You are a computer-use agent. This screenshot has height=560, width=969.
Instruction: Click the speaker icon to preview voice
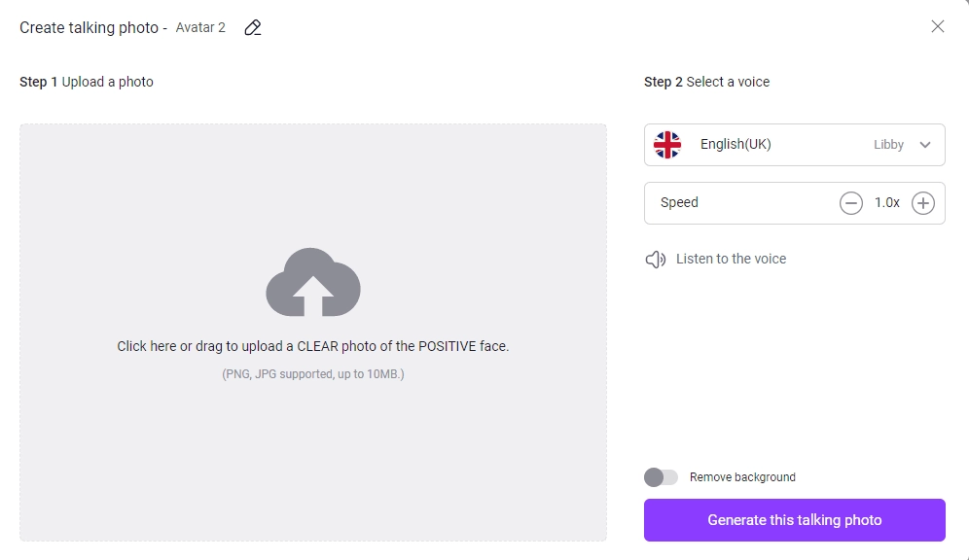656,260
